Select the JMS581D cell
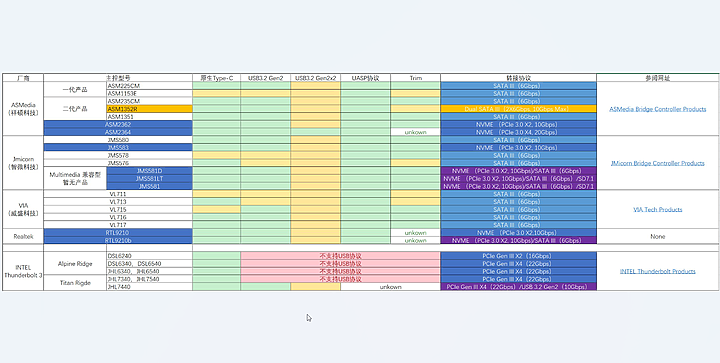Image resolution: width=720 pixels, height=363 pixels. 149,171
